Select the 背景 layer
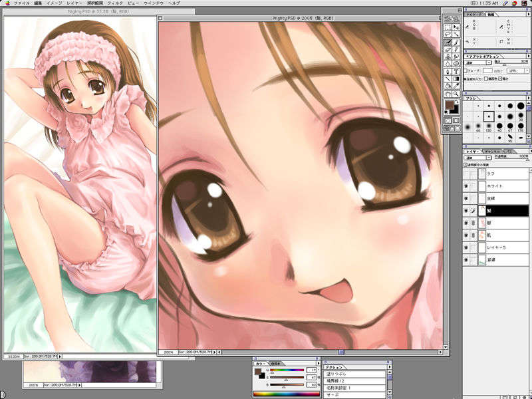Image resolution: width=532 pixels, height=399 pixels. pyautogui.click(x=496, y=260)
